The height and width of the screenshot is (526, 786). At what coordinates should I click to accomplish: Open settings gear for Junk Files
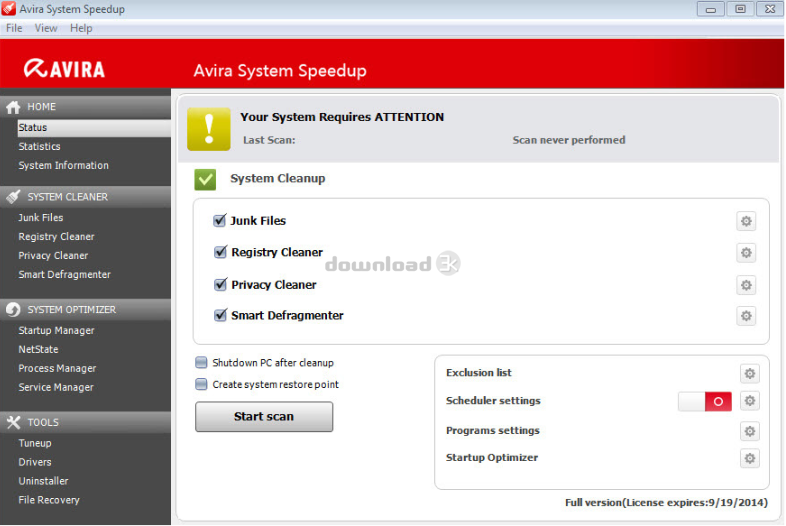746,221
